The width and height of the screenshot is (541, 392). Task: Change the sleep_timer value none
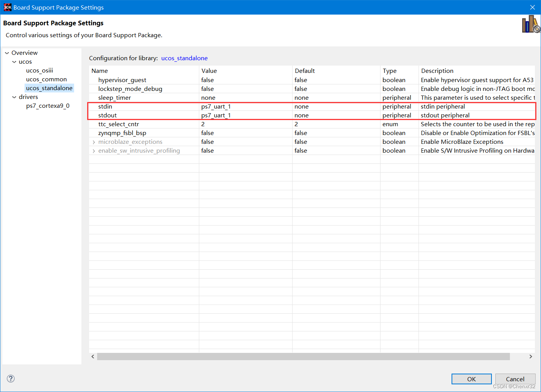pos(246,98)
